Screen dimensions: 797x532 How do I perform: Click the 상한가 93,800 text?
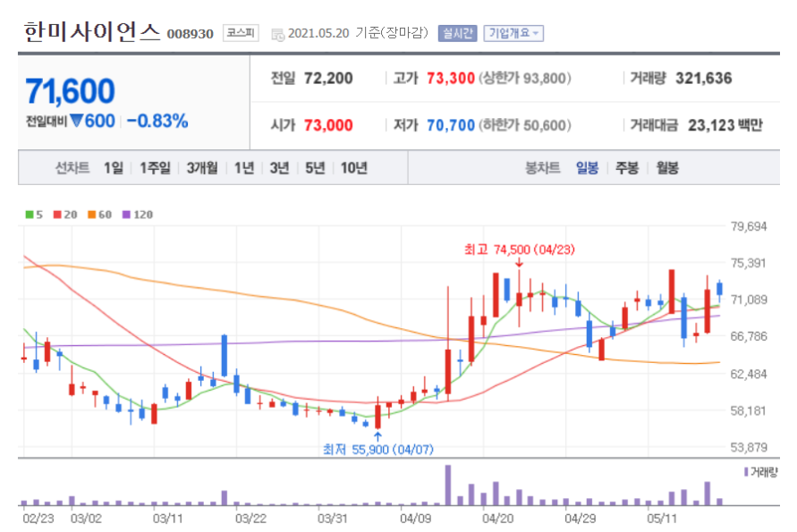click(526, 79)
